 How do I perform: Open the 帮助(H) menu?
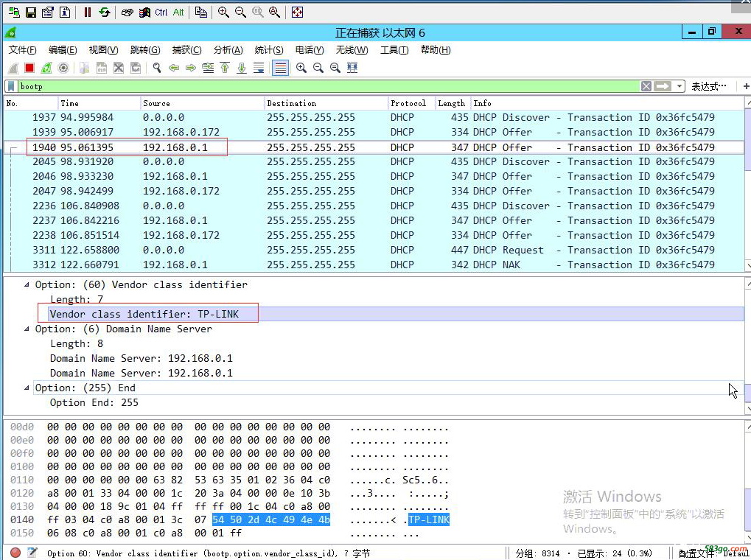tap(436, 50)
